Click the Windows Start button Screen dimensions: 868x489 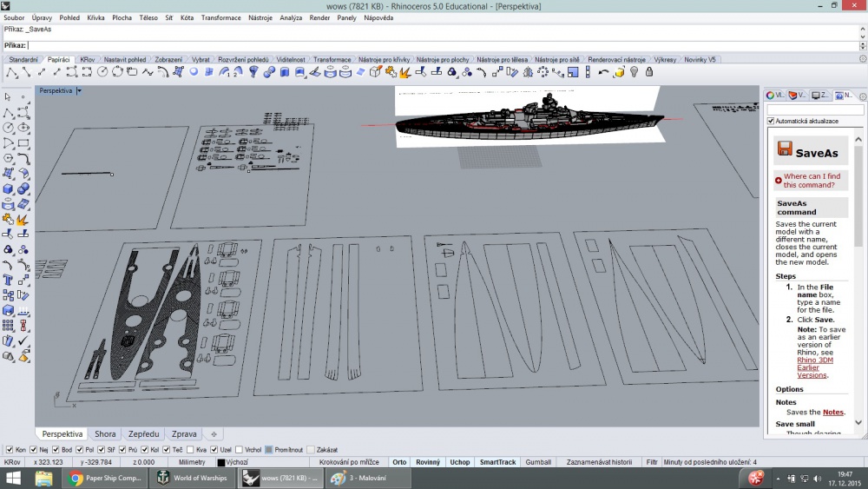pos(13,478)
